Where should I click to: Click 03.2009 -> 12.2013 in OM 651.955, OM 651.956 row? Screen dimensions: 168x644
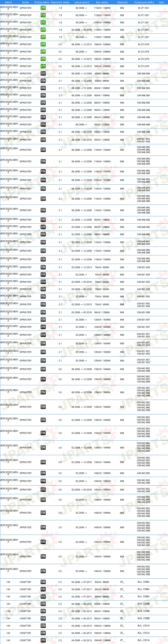point(82,304)
